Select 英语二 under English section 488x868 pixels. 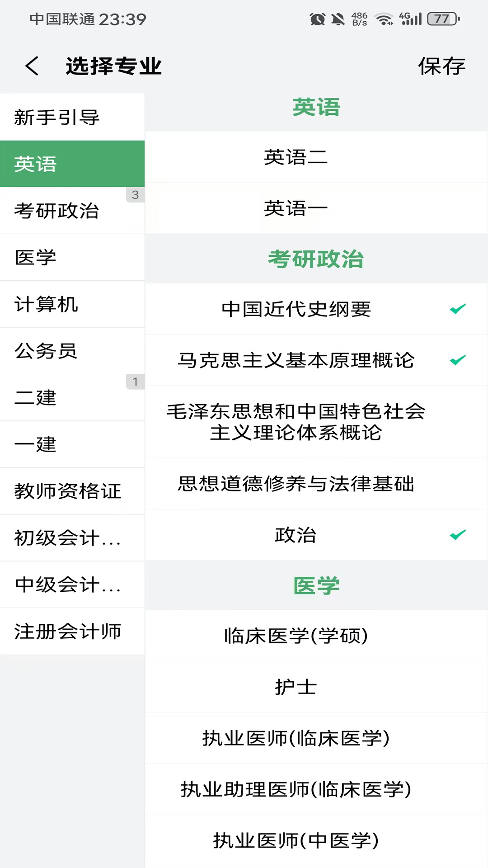click(x=296, y=158)
